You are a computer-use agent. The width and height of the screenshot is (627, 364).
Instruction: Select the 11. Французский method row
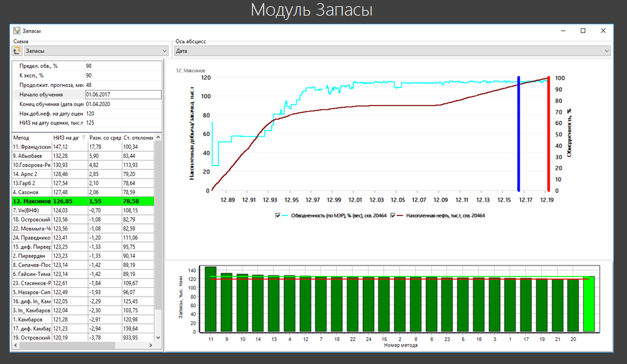click(83, 147)
